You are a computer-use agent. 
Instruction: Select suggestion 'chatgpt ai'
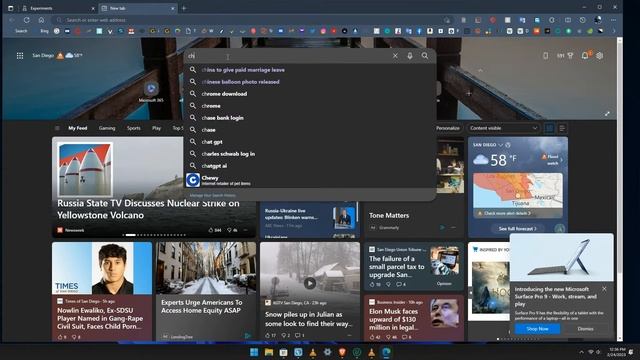click(310, 166)
